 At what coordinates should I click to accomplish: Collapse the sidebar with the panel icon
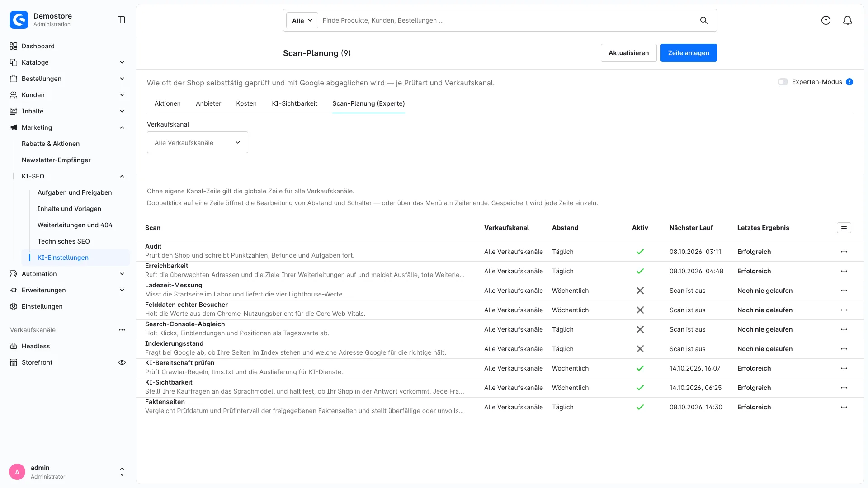[121, 20]
